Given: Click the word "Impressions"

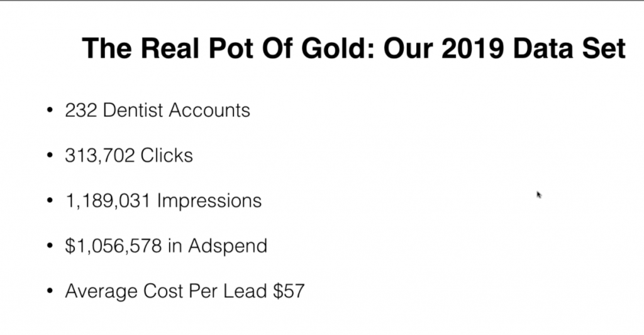Looking at the screenshot, I should (209, 201).
